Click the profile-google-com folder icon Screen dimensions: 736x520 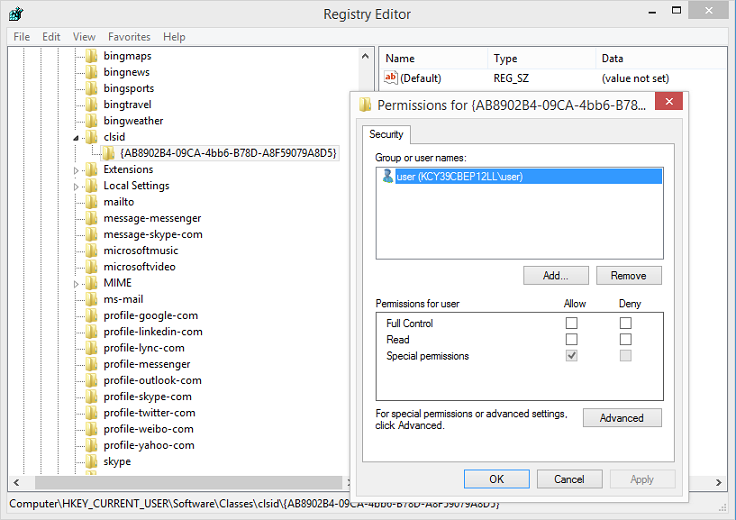[x=92, y=315]
